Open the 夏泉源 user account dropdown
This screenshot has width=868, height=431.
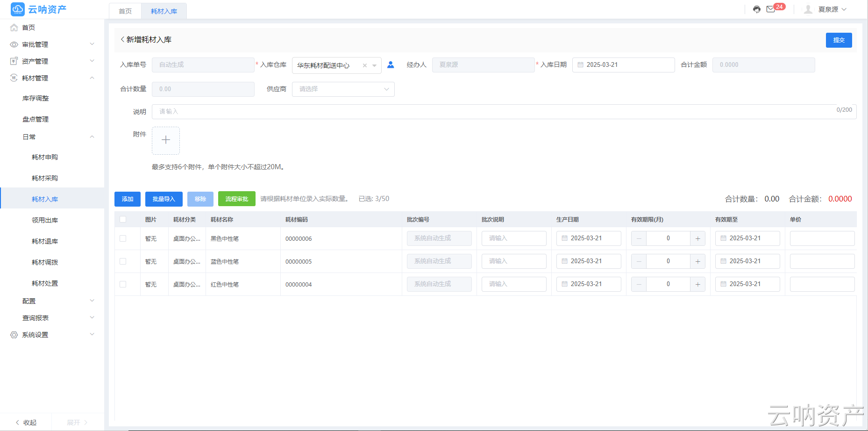click(x=832, y=9)
